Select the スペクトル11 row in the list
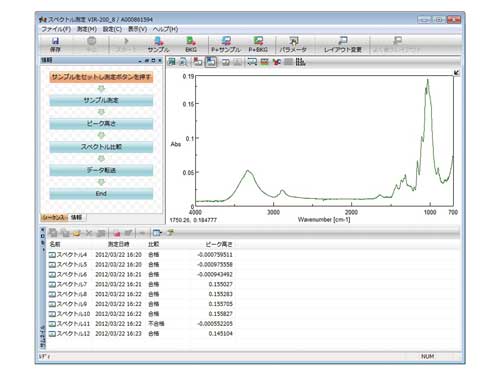 coord(141,324)
